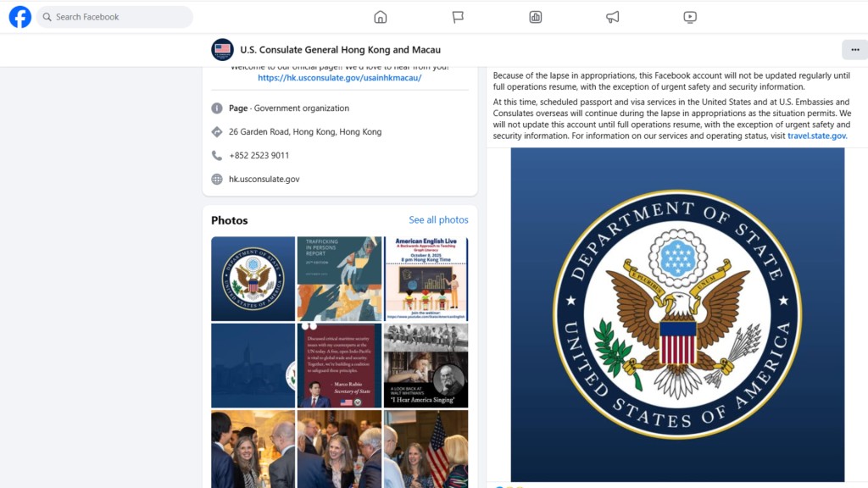
Task: Open the Trafficking in Persons Report photo
Action: click(339, 279)
